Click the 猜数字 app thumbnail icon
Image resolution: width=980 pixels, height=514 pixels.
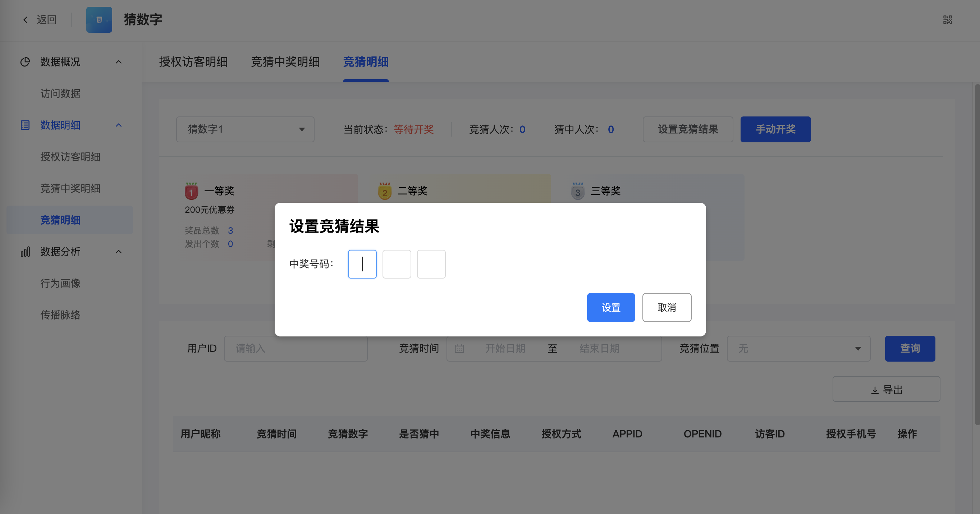point(99,20)
